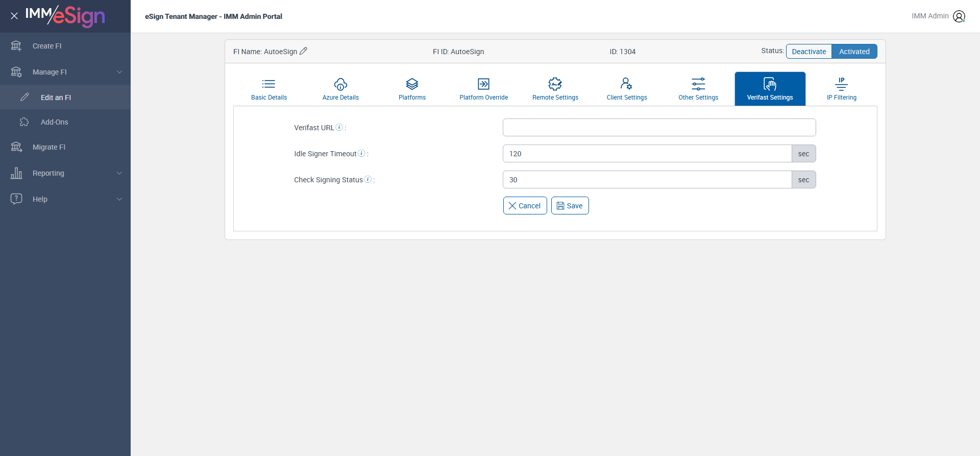Click the IMM eSign logo

(x=65, y=16)
